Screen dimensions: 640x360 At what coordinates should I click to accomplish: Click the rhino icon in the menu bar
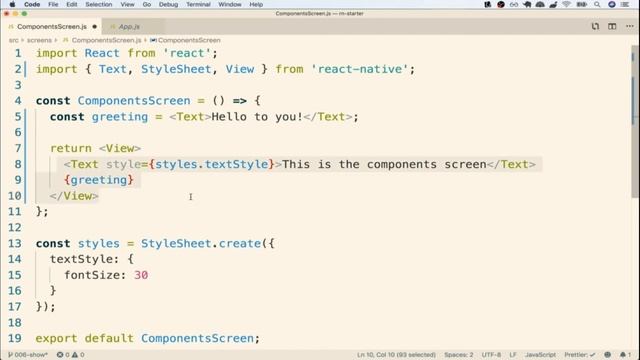tap(527, 4)
